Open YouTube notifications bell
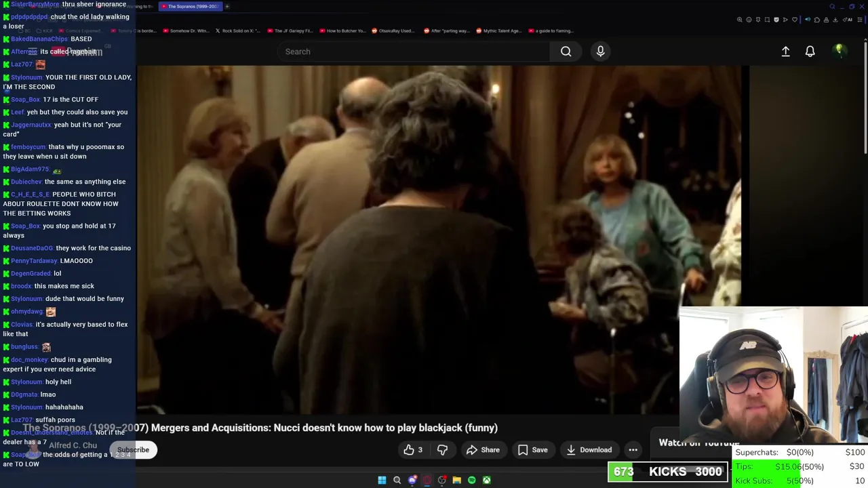The image size is (868, 488). tap(810, 52)
